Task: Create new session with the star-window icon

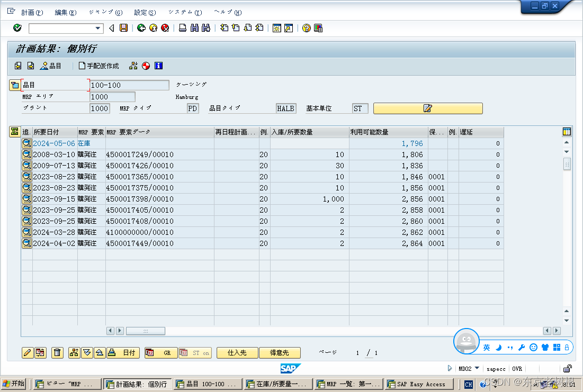Action: point(276,28)
